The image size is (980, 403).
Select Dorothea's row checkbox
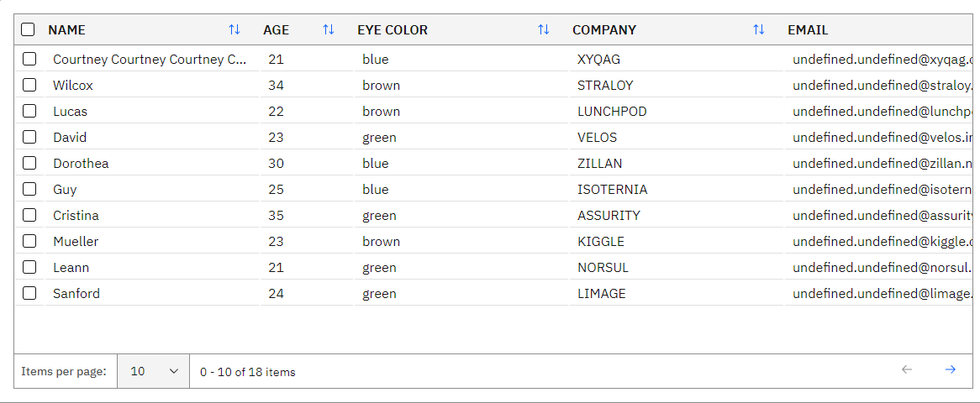[29, 163]
